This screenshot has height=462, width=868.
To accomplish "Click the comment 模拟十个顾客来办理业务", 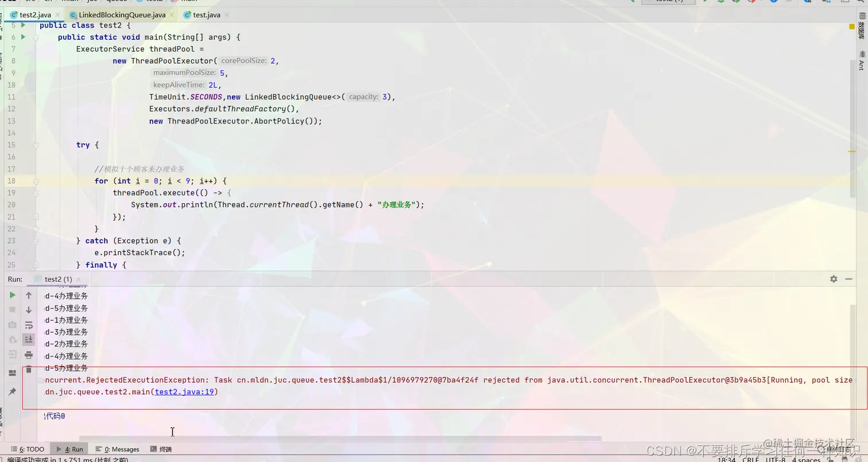I will (139, 169).
